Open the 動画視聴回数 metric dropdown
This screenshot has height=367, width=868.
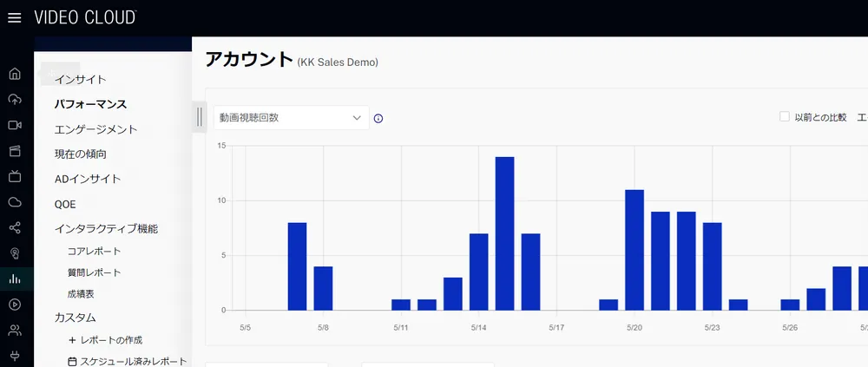click(291, 117)
